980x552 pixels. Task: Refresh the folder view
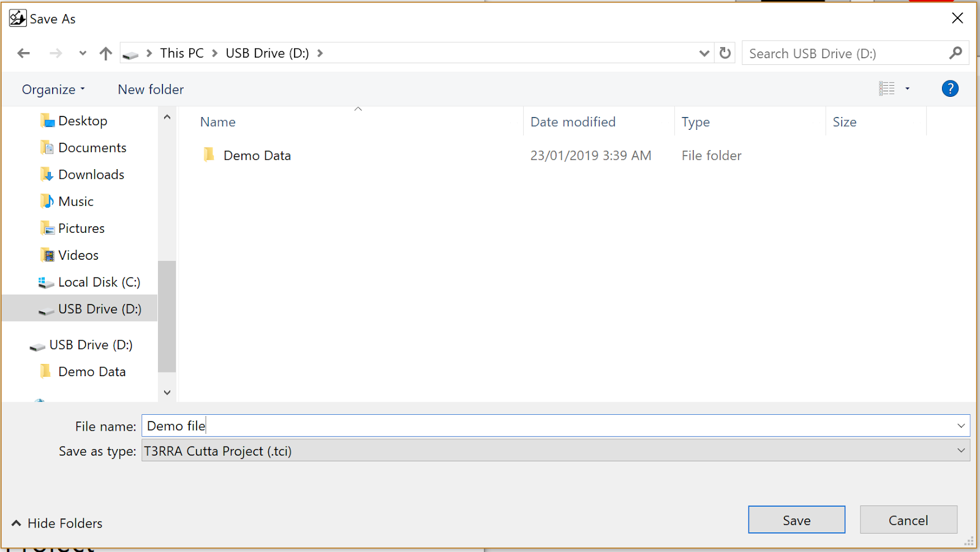[725, 53]
